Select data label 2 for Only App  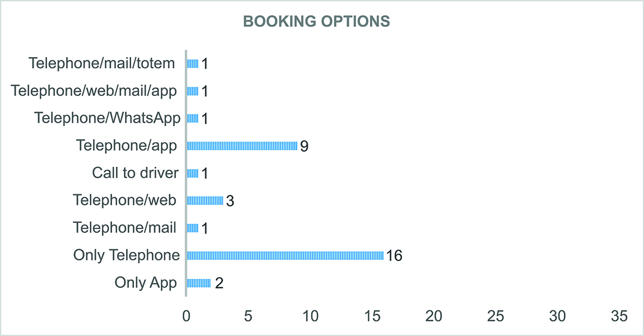point(219,283)
